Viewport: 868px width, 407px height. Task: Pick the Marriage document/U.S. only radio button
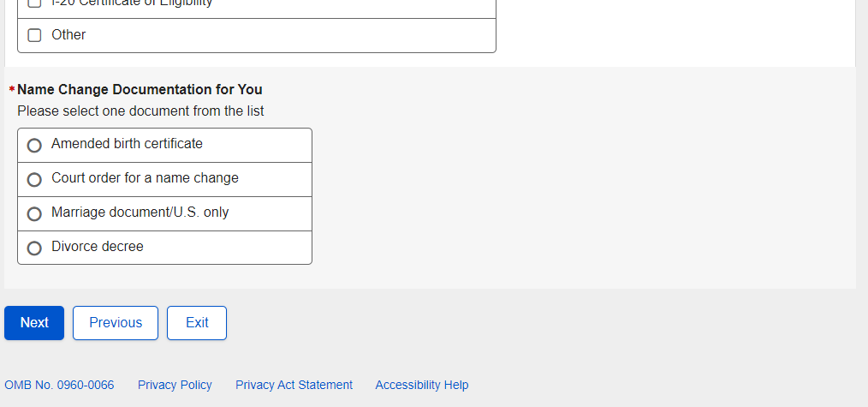tap(34, 214)
